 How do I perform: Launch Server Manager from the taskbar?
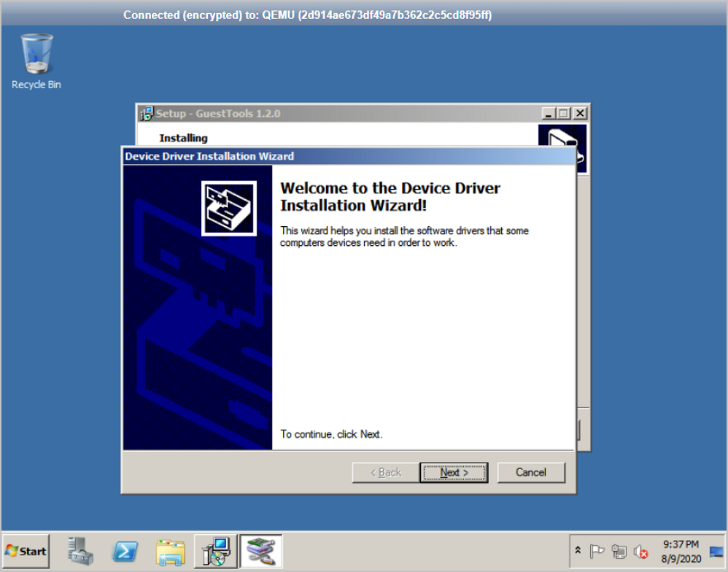pos(80,551)
